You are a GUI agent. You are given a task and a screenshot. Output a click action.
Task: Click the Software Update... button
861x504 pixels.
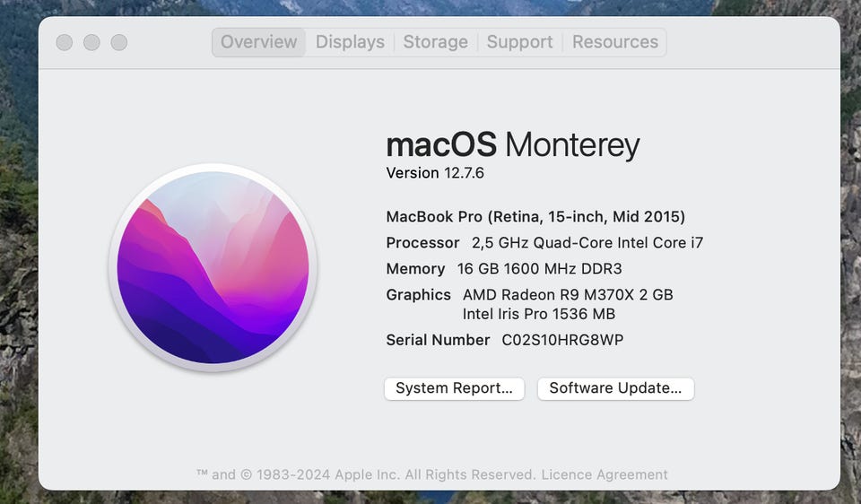615,388
